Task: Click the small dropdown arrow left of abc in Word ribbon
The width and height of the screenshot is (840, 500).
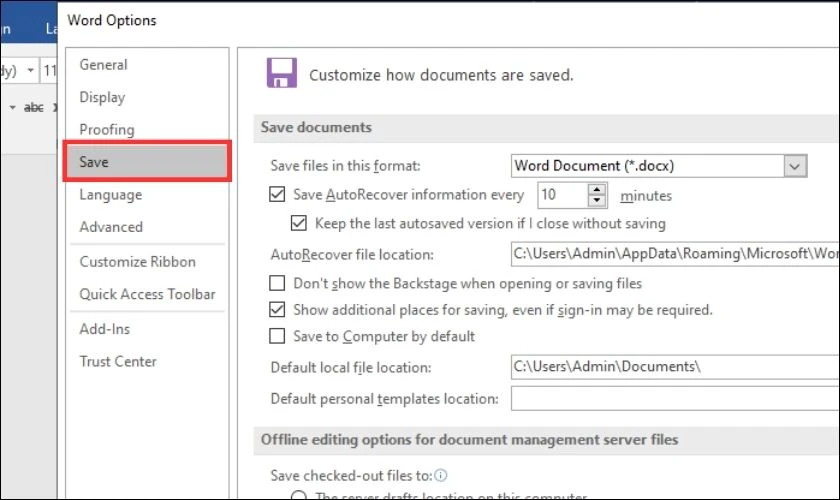Action: (12, 107)
